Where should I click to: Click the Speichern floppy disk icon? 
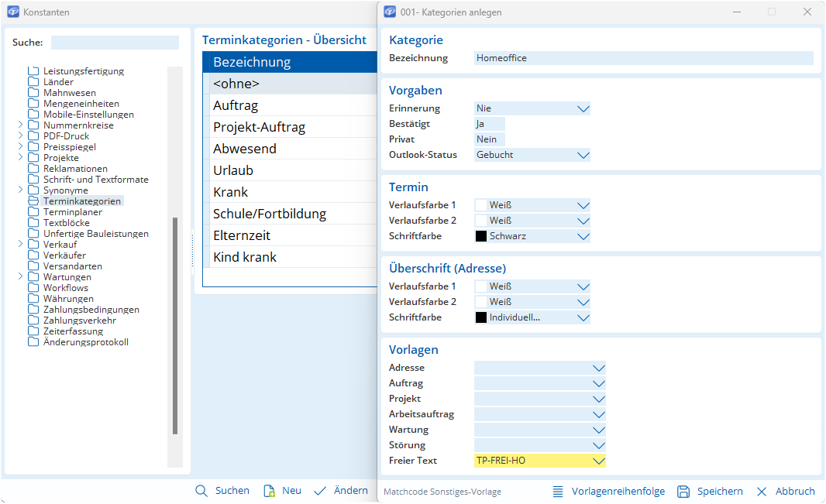(x=683, y=492)
